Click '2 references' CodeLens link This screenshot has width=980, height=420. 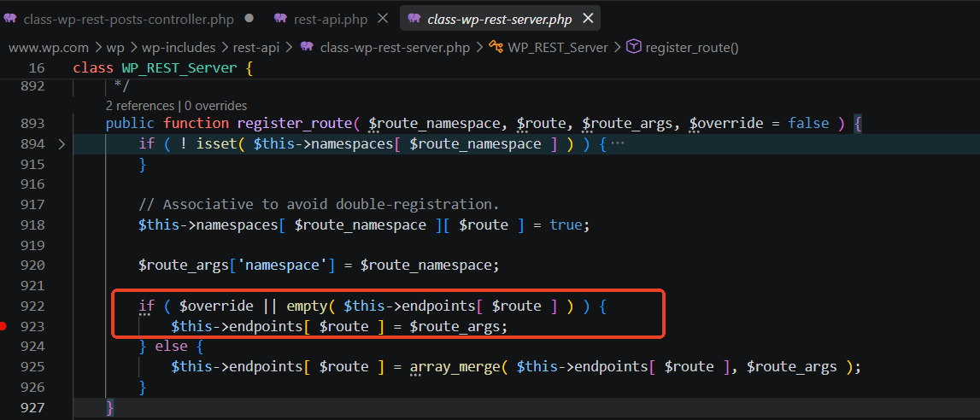[x=139, y=106]
